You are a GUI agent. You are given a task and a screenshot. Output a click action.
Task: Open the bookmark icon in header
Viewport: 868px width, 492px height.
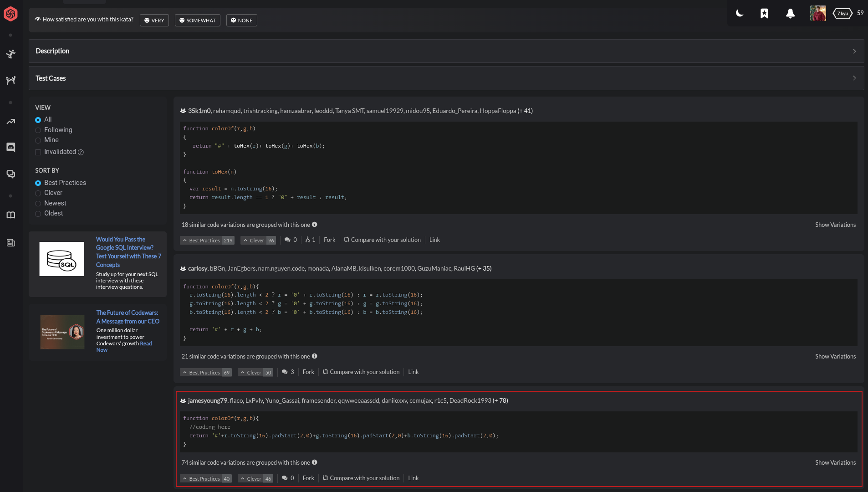coord(764,14)
